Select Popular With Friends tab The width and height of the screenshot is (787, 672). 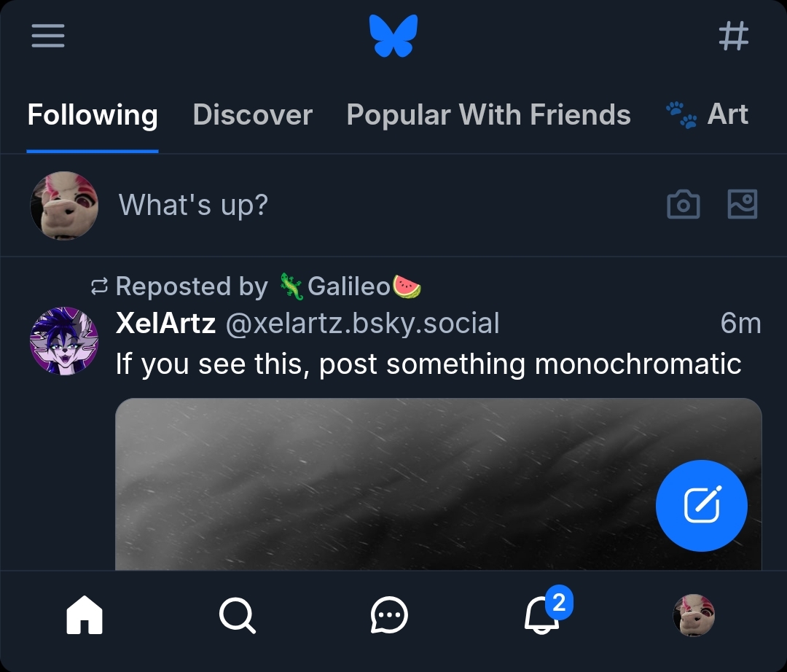coord(488,115)
